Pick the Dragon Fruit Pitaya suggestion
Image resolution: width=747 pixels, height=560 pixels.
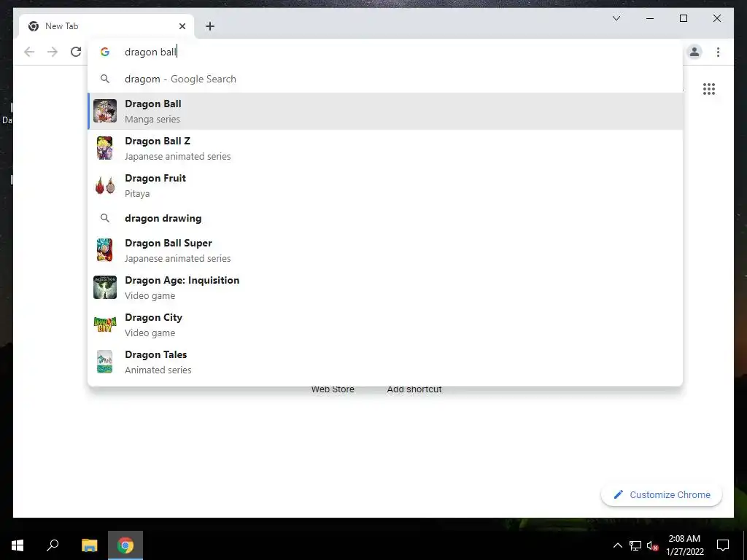coord(385,185)
